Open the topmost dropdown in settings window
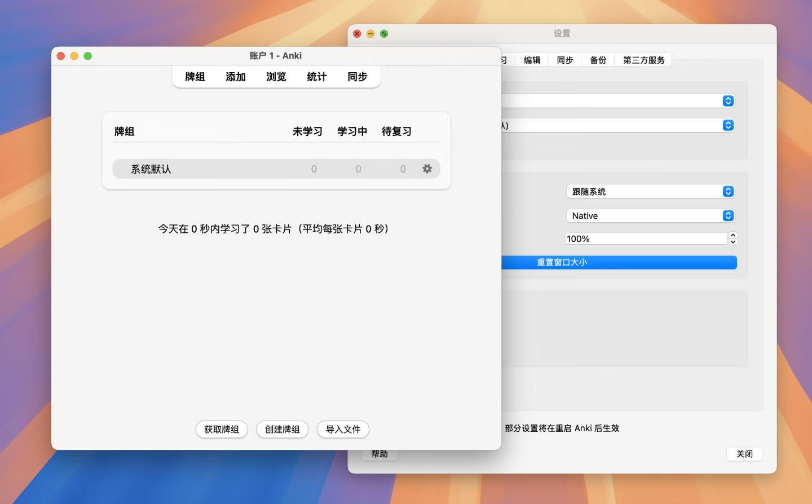This screenshot has width=812, height=504. pos(617,101)
